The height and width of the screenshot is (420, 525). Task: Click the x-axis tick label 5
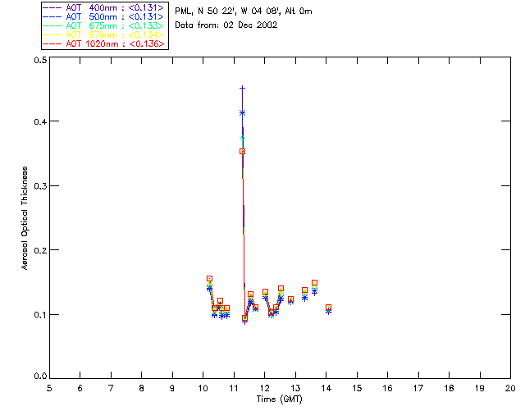click(49, 388)
